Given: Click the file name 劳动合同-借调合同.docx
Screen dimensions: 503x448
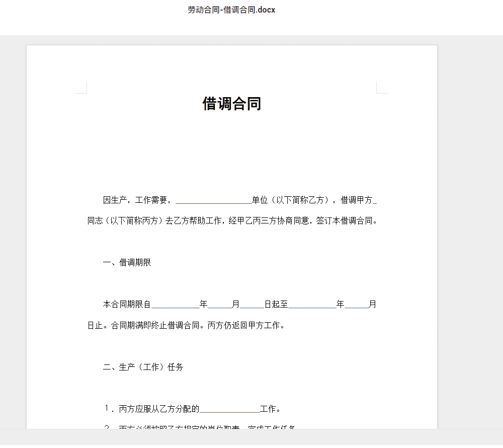Looking at the screenshot, I should click(x=231, y=10).
